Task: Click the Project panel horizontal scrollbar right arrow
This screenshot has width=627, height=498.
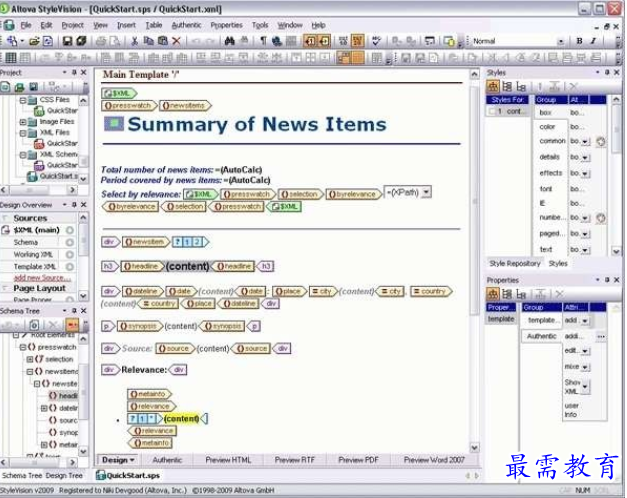Action: click(x=72, y=190)
